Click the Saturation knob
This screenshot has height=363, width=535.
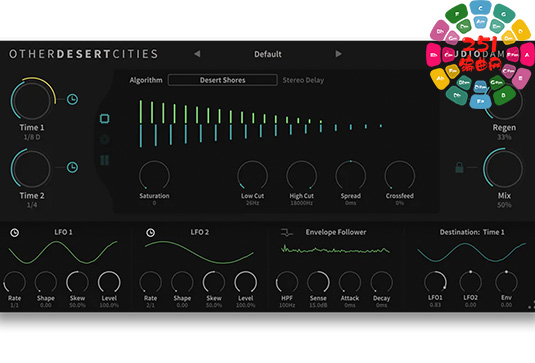[x=154, y=176]
